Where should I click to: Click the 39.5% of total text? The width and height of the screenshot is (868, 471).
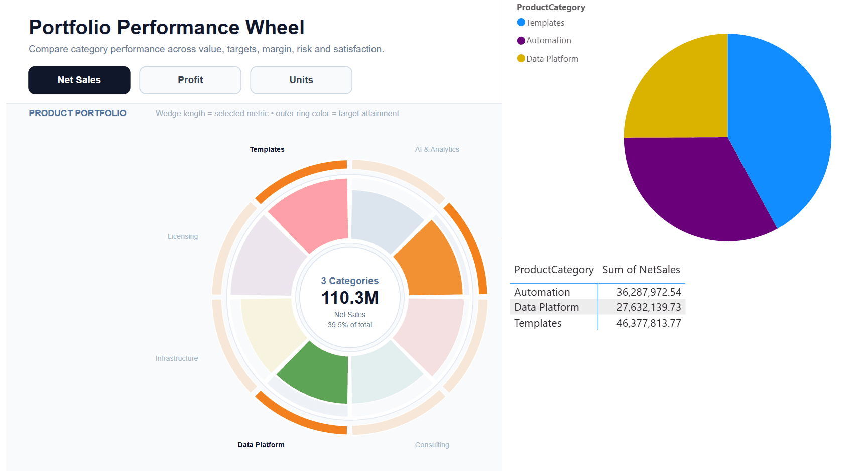click(350, 325)
